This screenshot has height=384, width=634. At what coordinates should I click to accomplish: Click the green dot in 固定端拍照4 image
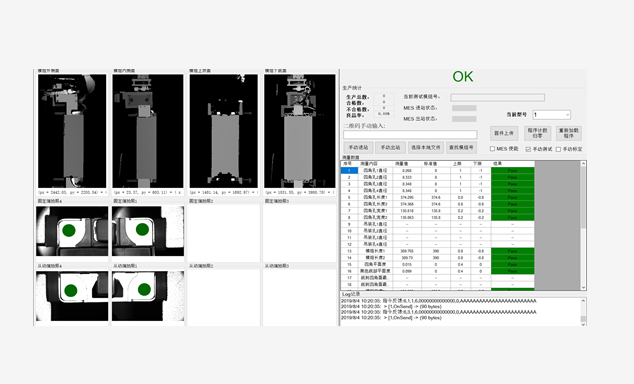click(69, 231)
